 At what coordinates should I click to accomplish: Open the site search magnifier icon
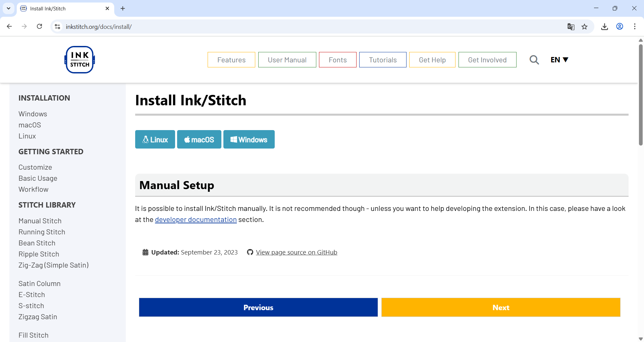coord(534,60)
